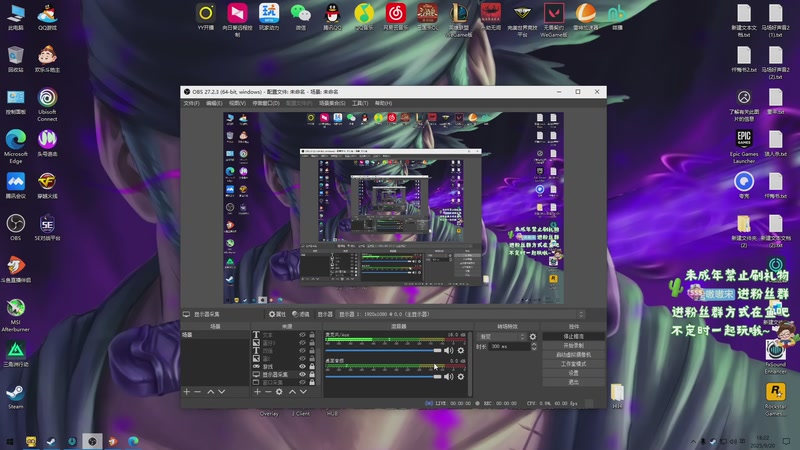800x450 pixels.
Task: Toggle the lock for 文本 source
Action: 312,335
